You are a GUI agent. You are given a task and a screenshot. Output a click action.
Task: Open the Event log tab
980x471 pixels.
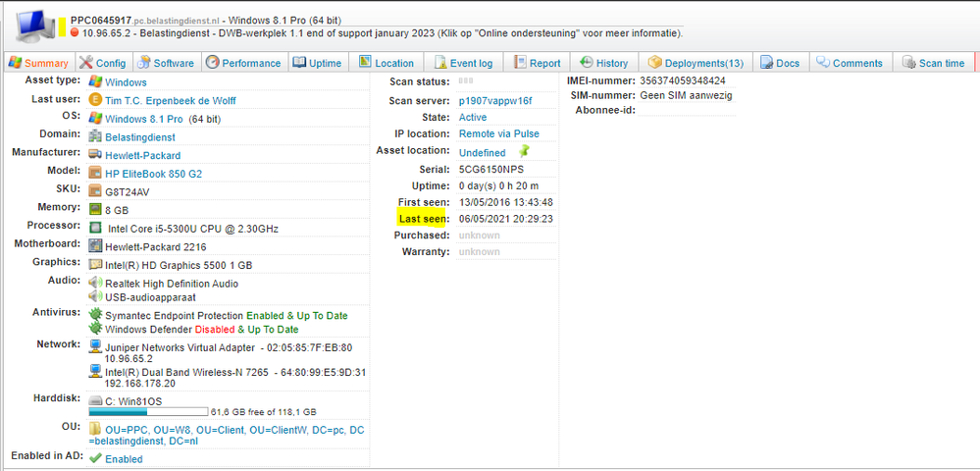point(463,63)
